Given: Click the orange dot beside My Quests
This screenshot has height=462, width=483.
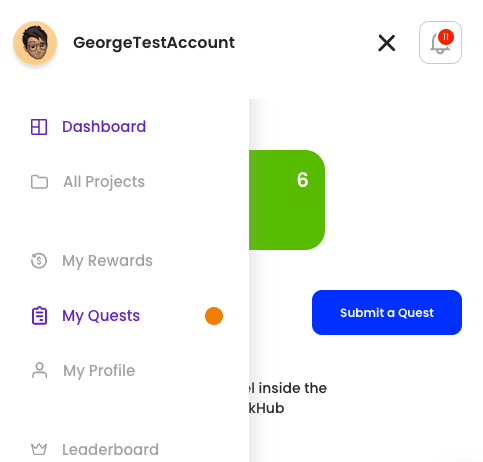Looking at the screenshot, I should coord(214,316).
